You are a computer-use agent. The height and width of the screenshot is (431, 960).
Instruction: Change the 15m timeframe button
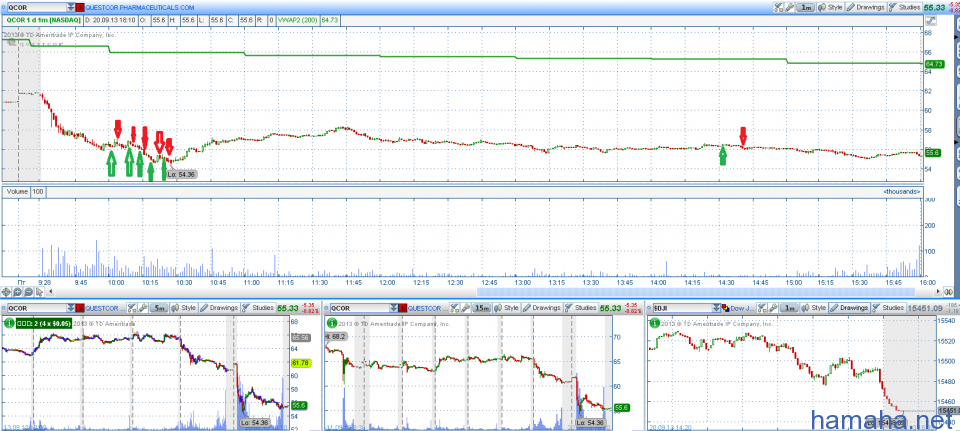tap(482, 308)
